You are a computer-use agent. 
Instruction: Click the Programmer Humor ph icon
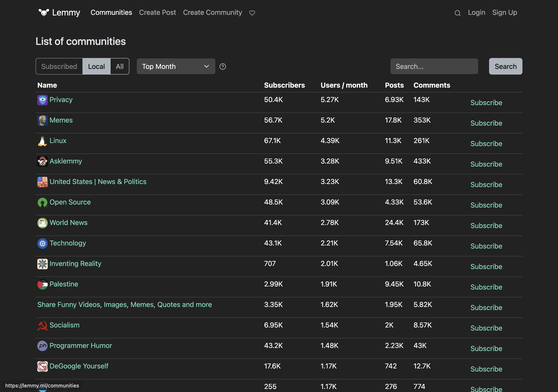pyautogui.click(x=42, y=346)
